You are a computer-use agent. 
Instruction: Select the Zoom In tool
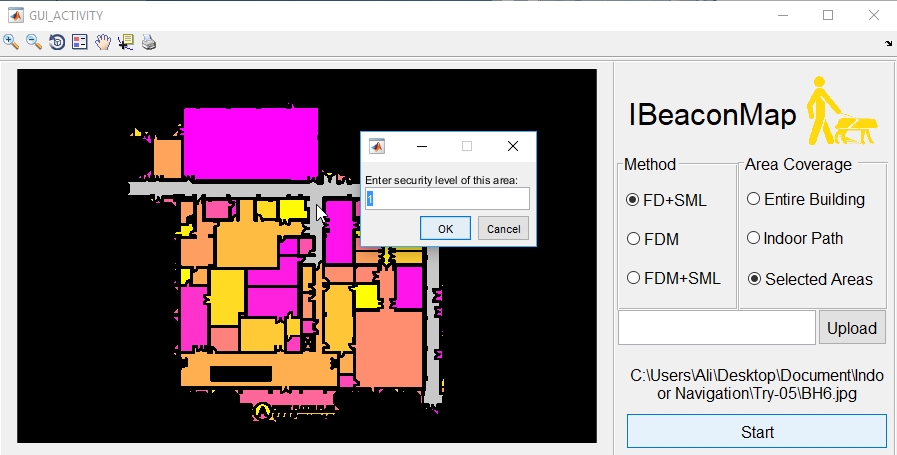tap(11, 42)
